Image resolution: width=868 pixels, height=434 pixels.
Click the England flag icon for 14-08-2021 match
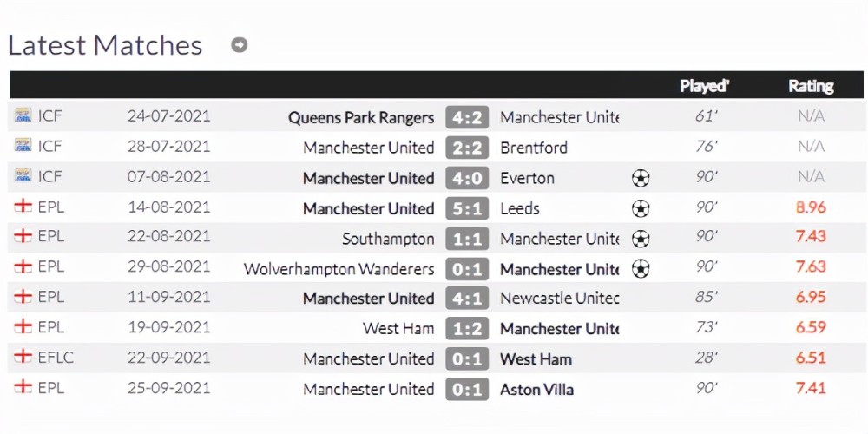click(x=23, y=206)
